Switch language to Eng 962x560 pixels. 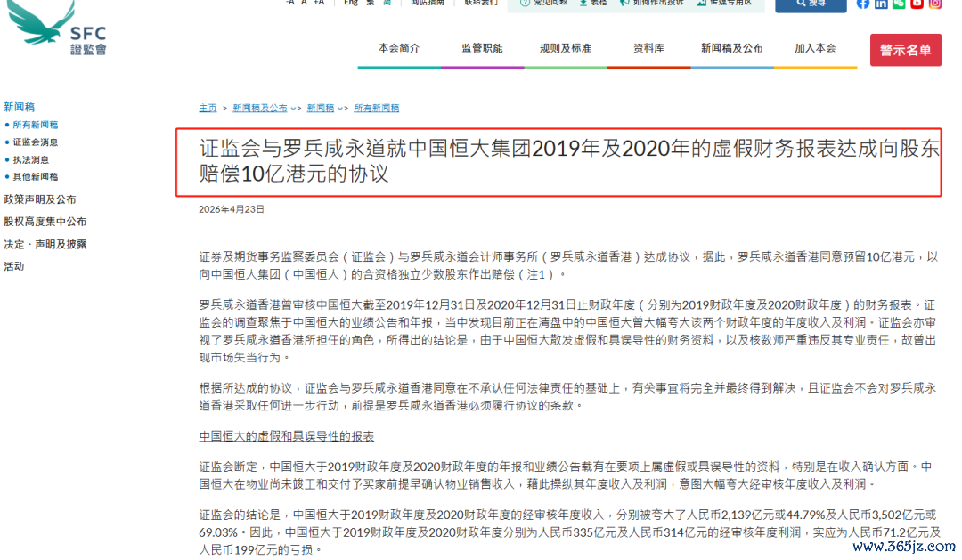click(351, 3)
